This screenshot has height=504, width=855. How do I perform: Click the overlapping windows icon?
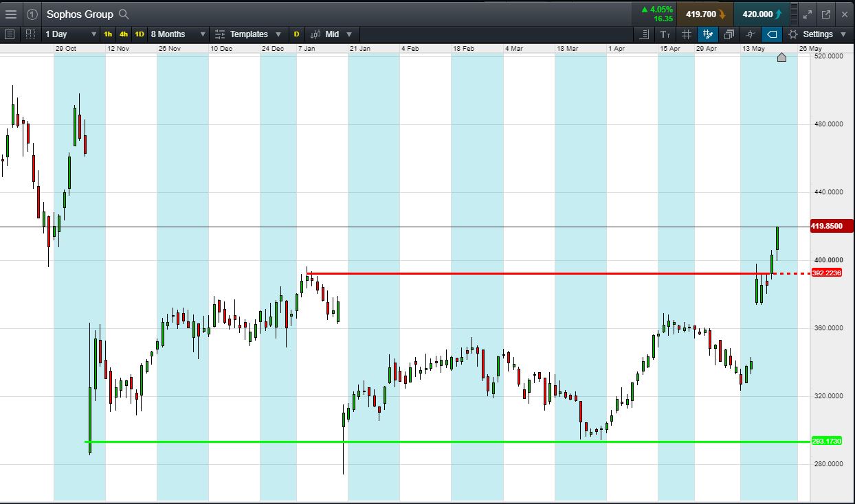pos(729,34)
